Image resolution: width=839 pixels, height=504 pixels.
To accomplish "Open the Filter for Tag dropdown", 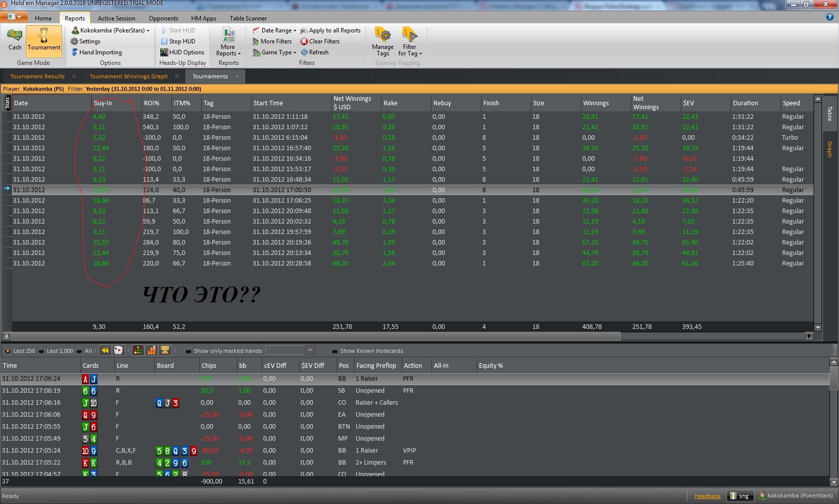I will click(410, 42).
